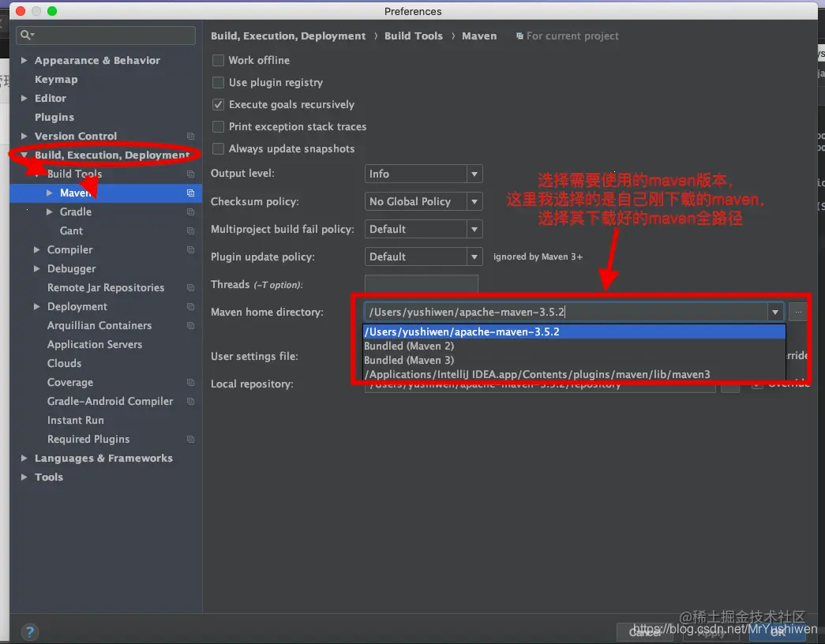Open Plugins settings page
825x644 pixels.
54,118
